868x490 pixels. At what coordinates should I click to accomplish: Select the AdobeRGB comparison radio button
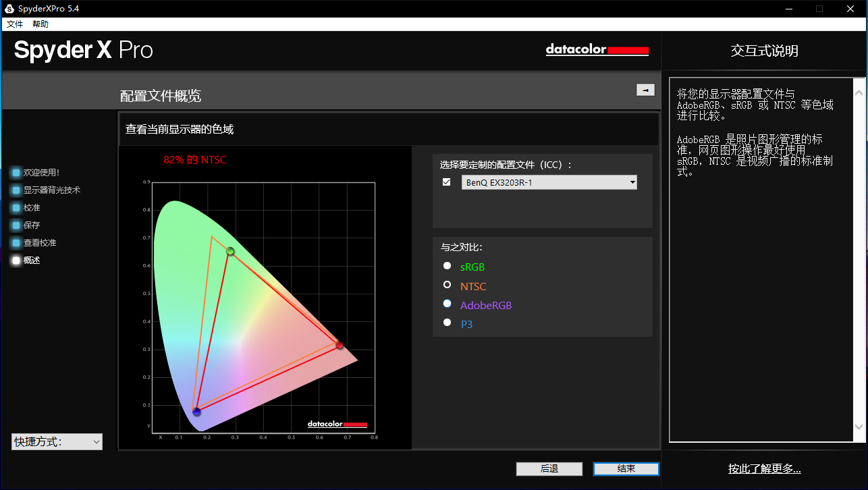[447, 304]
